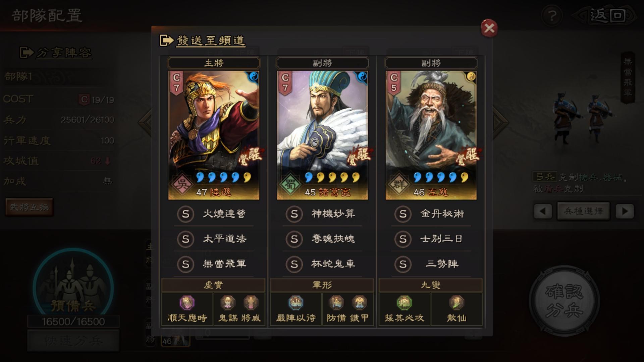Open the help question mark icon
Screen dimensions: 644x362
552,16
